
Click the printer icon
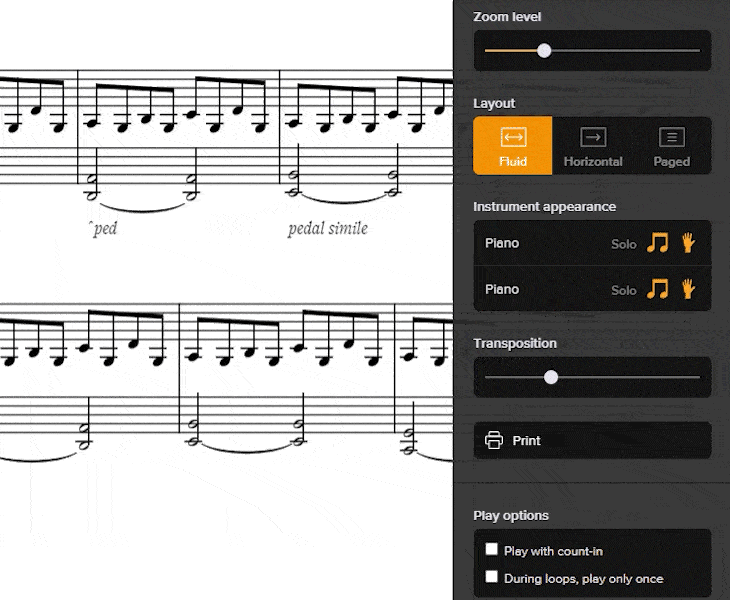[x=493, y=440]
